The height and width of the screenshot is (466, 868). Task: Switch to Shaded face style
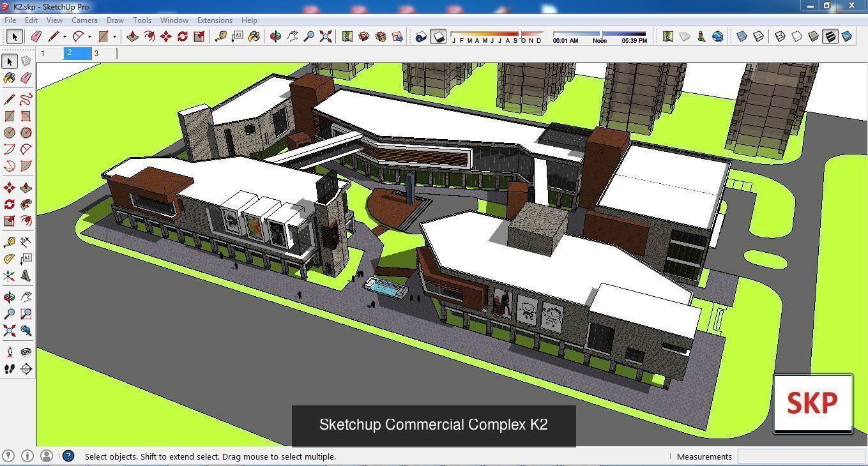pyautogui.click(x=813, y=36)
